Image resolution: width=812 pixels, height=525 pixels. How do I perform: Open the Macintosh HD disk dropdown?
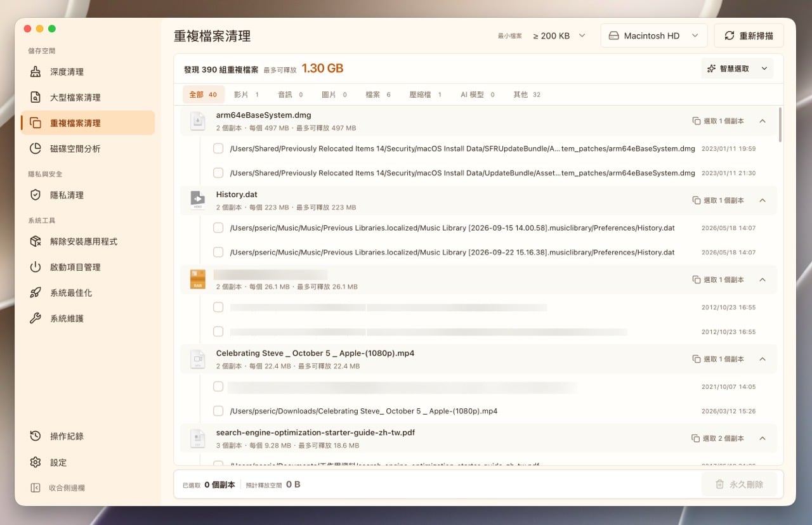(654, 36)
